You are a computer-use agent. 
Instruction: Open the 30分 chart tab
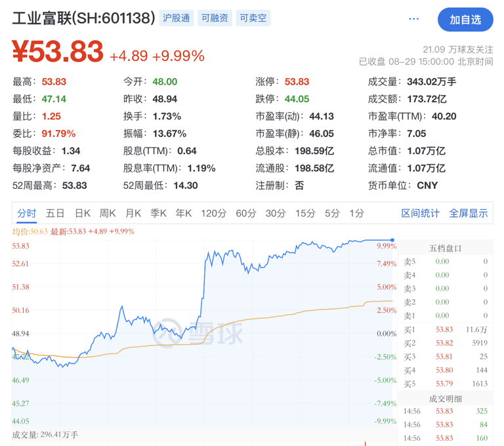pos(276,213)
